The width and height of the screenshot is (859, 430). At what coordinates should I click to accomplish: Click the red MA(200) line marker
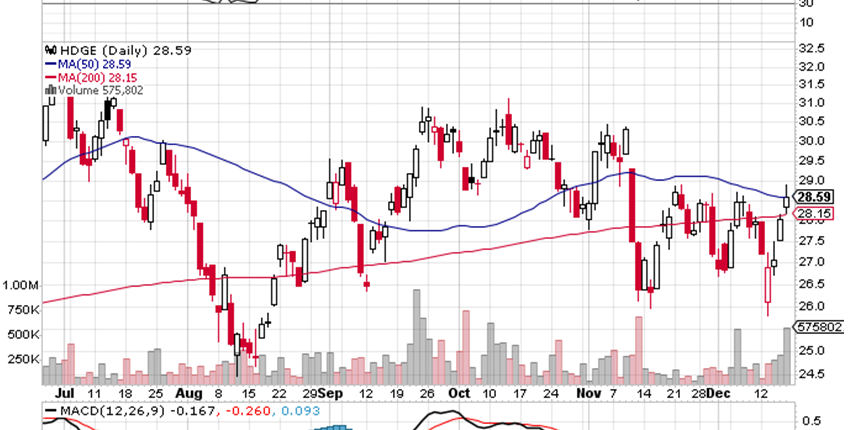[50, 75]
